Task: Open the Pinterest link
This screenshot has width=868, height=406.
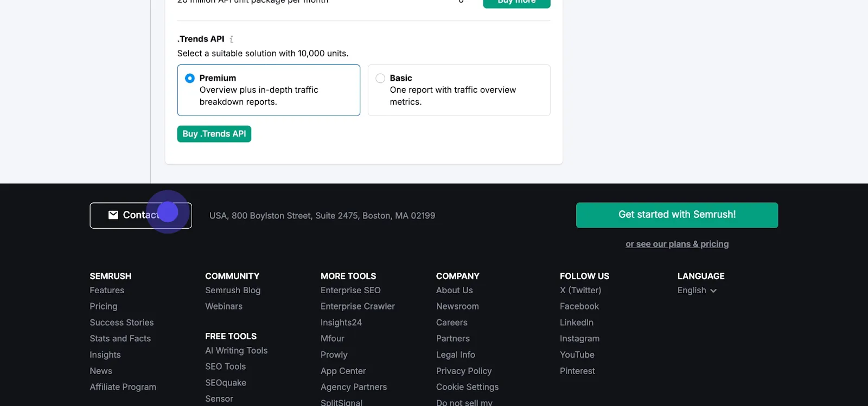Action: 577,371
